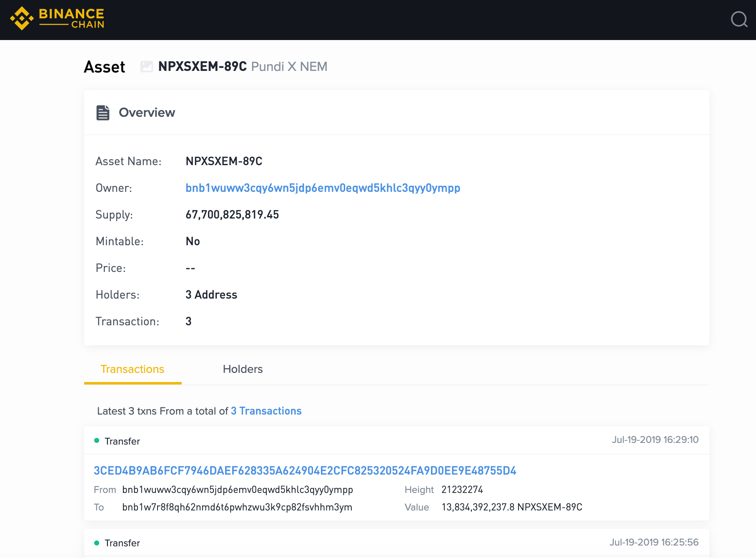Click the Binance Chain logo
The image size is (756, 558).
(x=57, y=19)
